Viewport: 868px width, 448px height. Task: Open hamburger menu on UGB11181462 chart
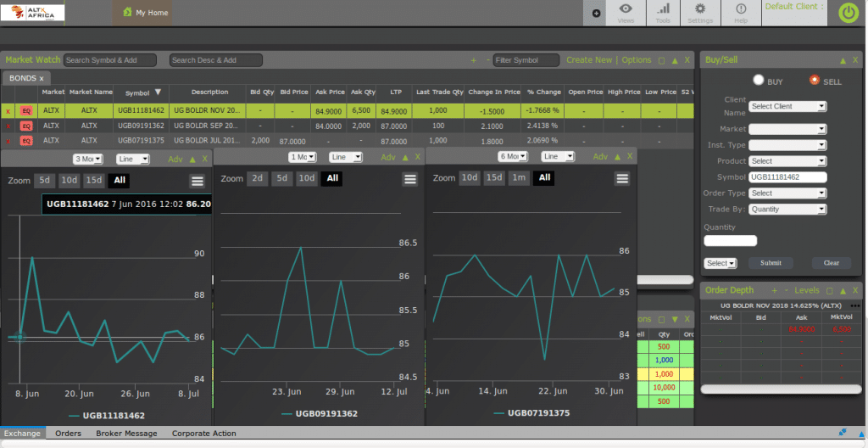(x=198, y=180)
